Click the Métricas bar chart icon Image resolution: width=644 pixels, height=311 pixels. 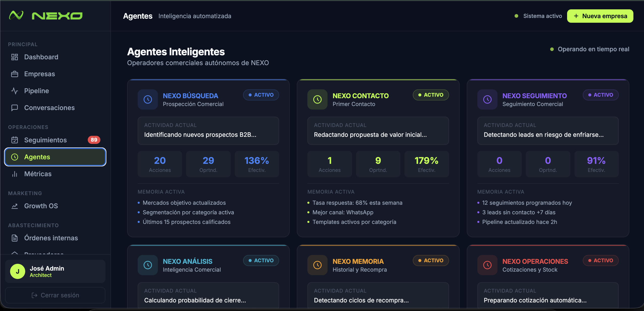[15, 174]
